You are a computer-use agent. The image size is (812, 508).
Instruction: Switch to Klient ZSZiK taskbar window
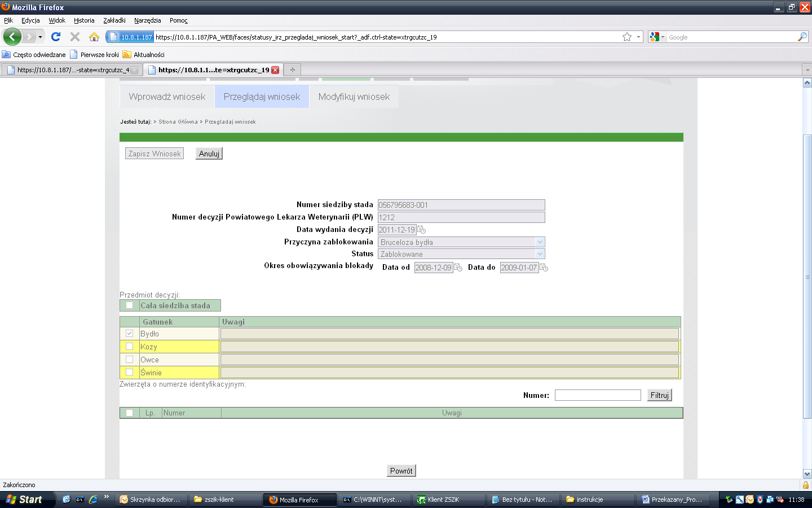449,500
